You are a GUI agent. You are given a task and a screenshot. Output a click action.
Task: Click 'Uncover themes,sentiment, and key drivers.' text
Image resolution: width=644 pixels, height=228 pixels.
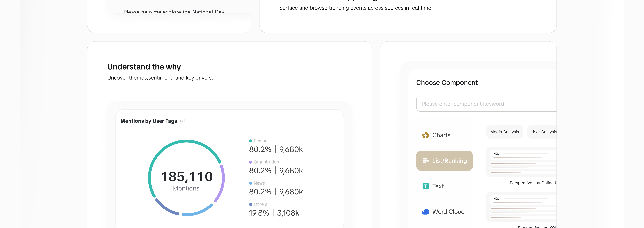point(160,78)
